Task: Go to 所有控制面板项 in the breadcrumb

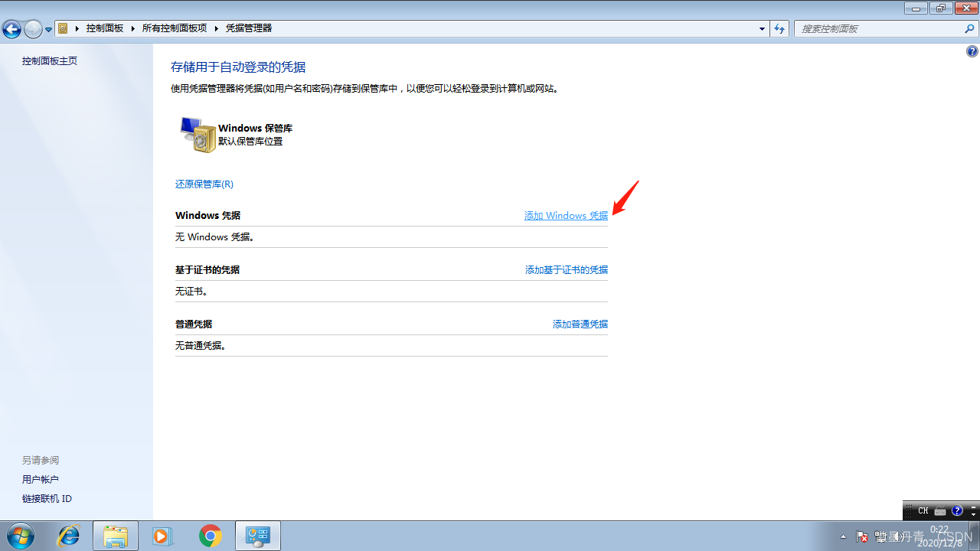Action: click(x=175, y=28)
